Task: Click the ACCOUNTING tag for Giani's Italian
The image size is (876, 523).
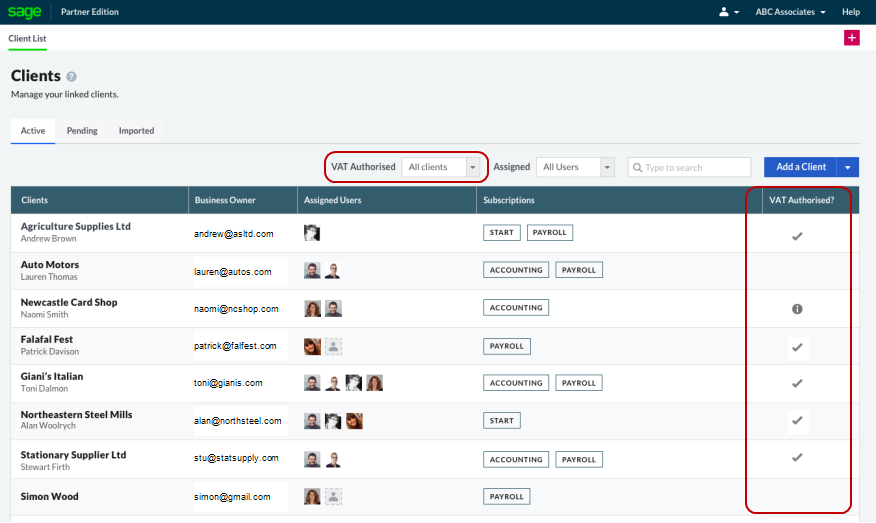Action: (x=516, y=383)
